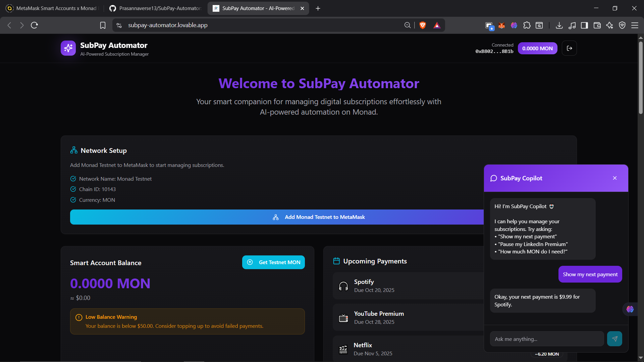Open browser extensions puzzle icon
Screen dimensions: 644x362
(x=527, y=25)
